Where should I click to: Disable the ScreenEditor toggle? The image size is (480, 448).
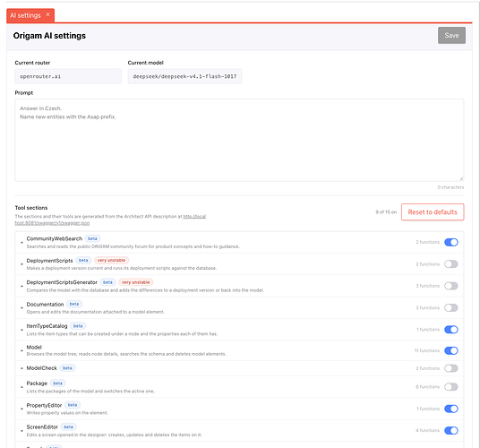click(451, 431)
